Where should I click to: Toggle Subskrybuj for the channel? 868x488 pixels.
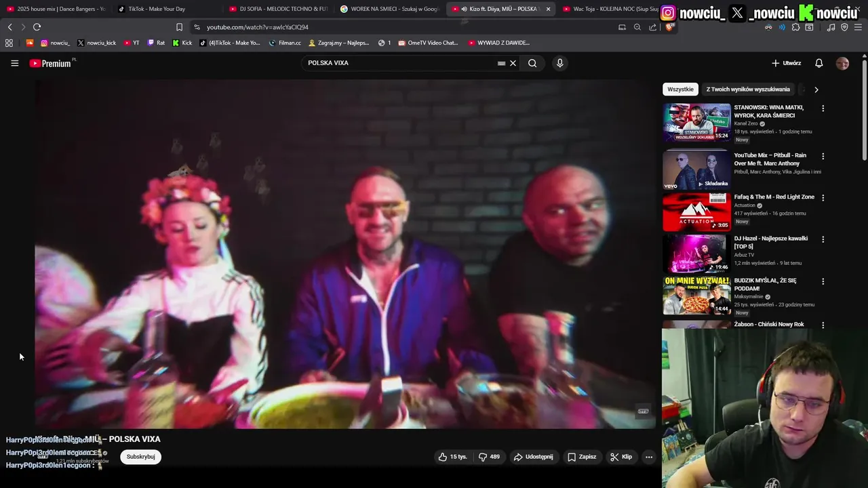(x=140, y=457)
